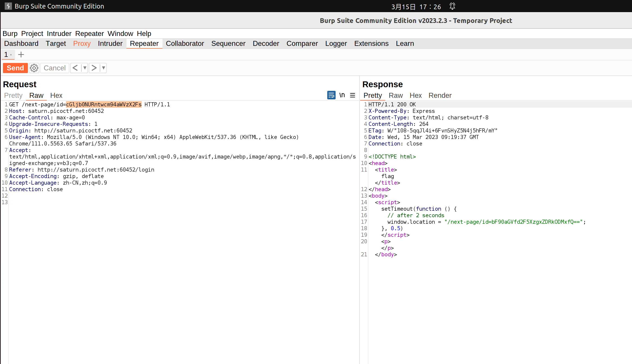The height and width of the screenshot is (364, 632).
Task: Click the Cancel button
Action: pyautogui.click(x=54, y=68)
